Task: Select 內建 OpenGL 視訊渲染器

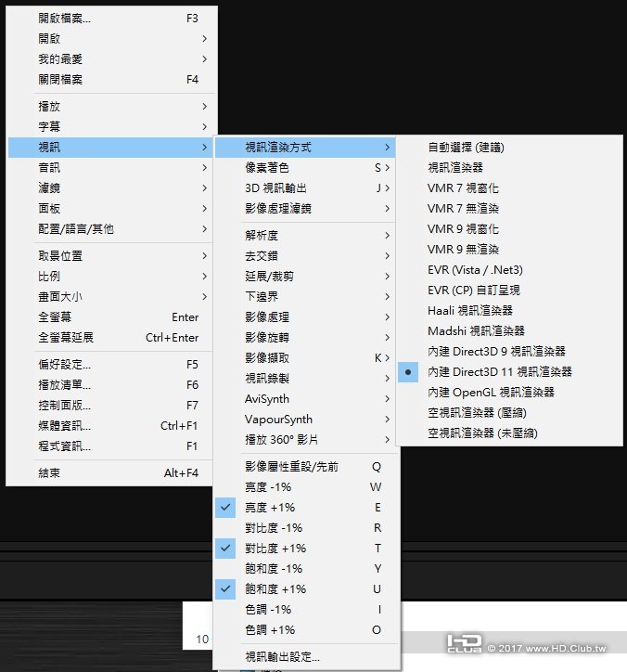Action: point(509,392)
